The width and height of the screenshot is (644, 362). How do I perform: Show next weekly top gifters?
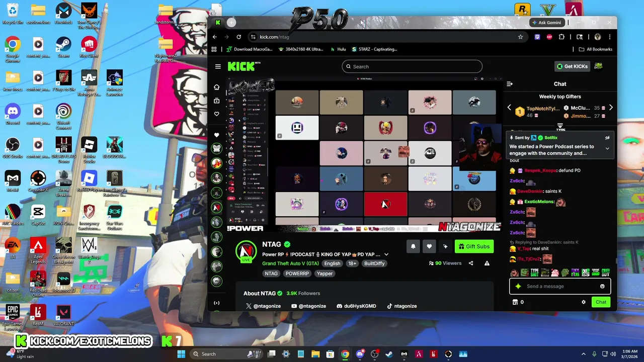(611, 108)
